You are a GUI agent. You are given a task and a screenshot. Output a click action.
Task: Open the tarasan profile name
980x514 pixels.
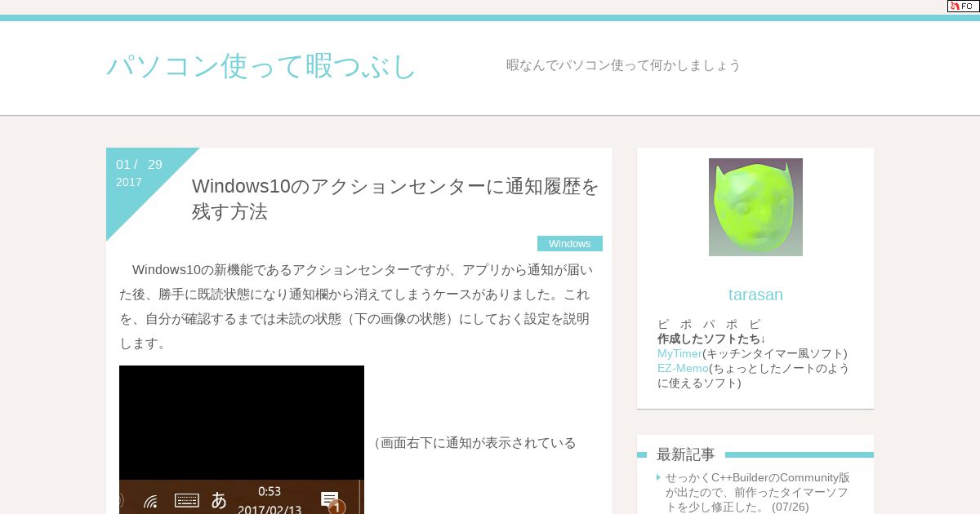pos(755,295)
